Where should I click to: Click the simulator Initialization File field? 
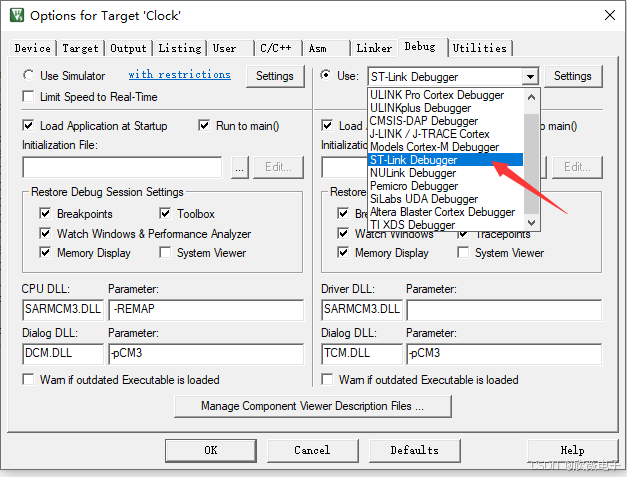122,167
